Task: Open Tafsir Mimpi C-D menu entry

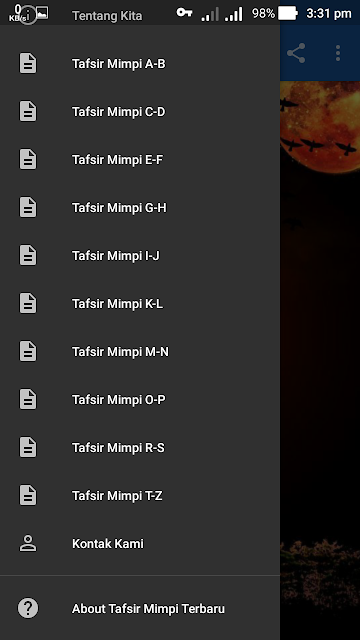Action: click(140, 112)
